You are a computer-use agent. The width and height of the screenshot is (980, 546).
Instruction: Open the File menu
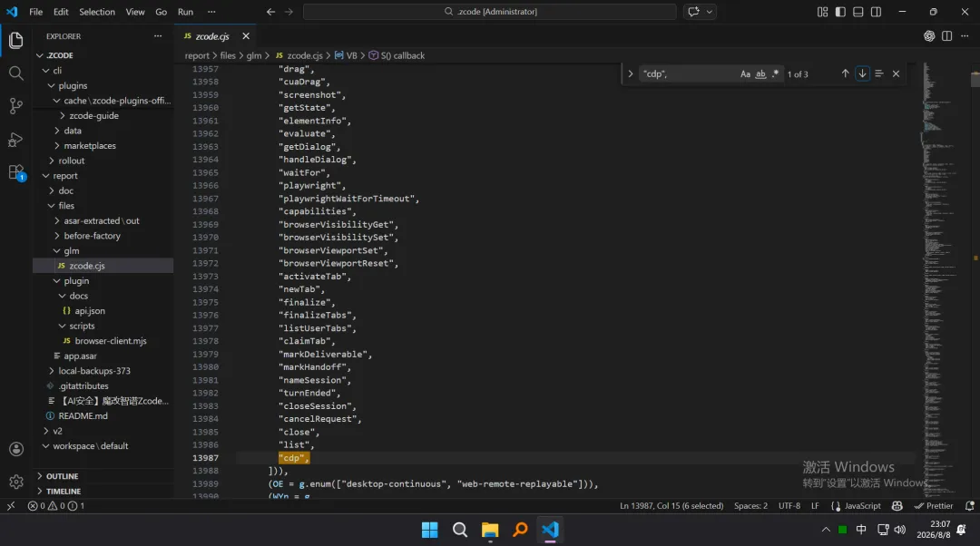point(36,12)
